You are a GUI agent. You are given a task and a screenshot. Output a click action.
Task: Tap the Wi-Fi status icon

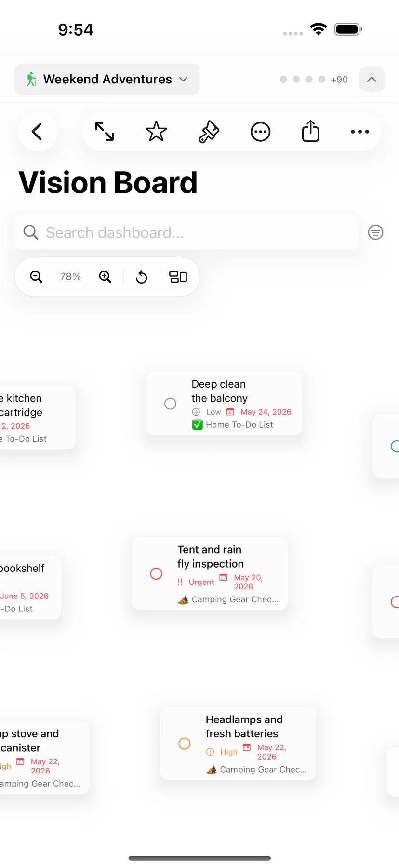(318, 28)
